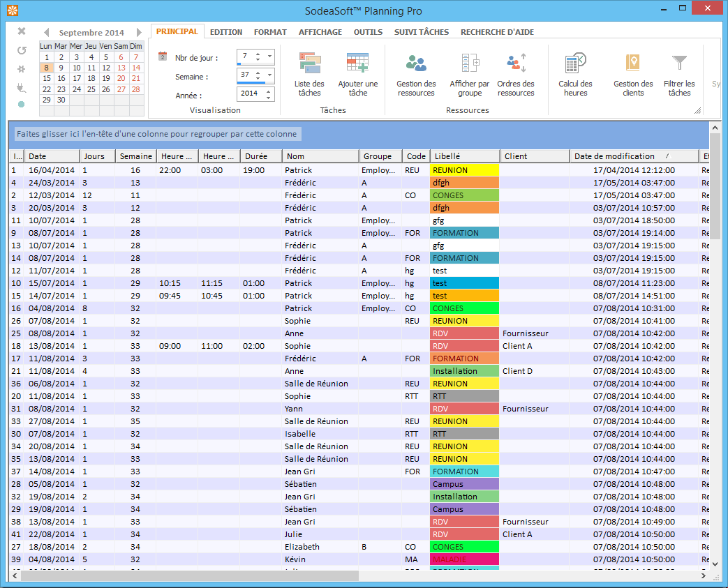Click 17/04/2014 12:12:00 modification cell
Image resolution: width=728 pixels, height=588 pixels.
tap(634, 170)
